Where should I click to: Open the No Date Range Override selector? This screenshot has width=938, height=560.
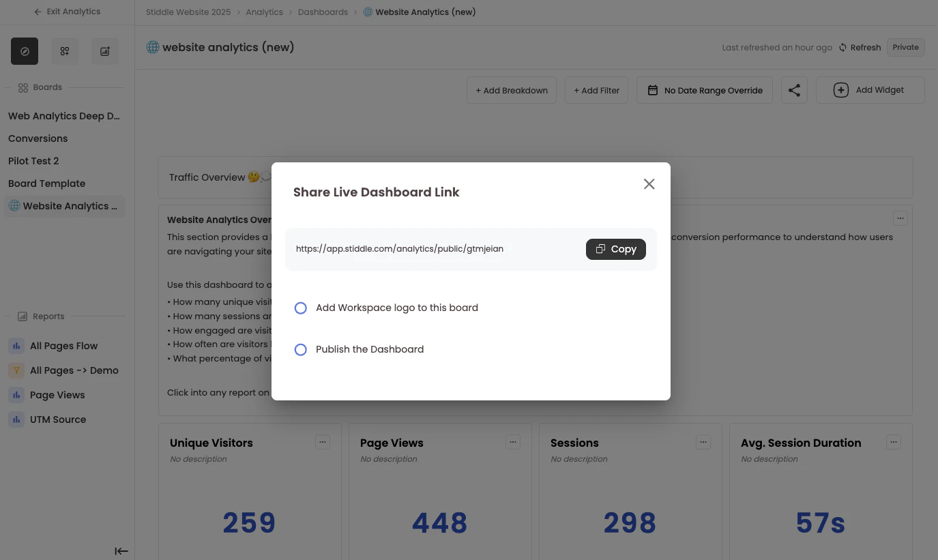705,90
